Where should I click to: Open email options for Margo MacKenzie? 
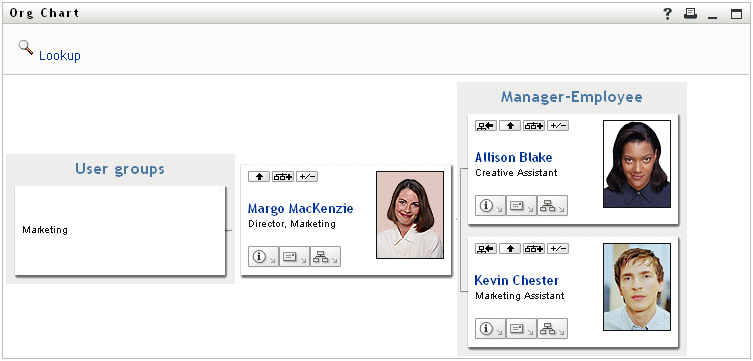point(294,257)
